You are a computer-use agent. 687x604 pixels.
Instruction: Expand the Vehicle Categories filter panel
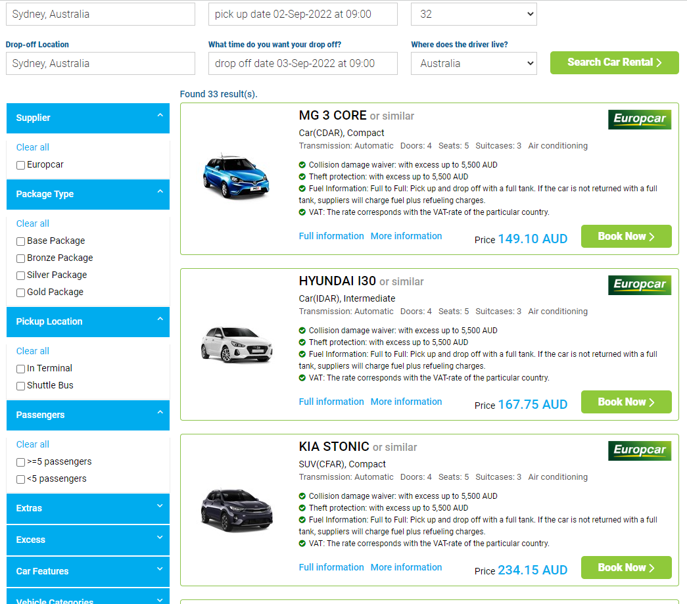pyautogui.click(x=88, y=597)
